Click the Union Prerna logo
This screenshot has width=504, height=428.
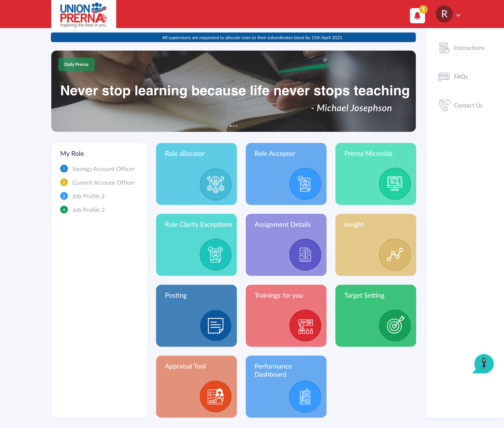pyautogui.click(x=83, y=15)
